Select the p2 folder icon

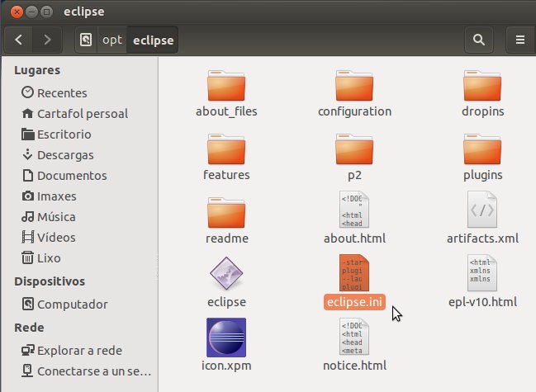coord(354,149)
